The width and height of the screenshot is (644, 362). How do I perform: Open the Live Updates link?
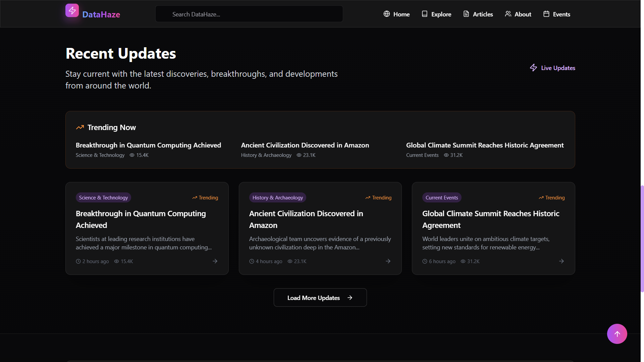558,68
